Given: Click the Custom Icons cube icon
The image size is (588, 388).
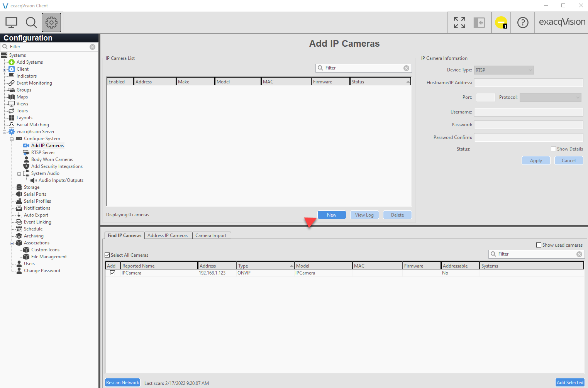Looking at the screenshot, I should pos(26,250).
